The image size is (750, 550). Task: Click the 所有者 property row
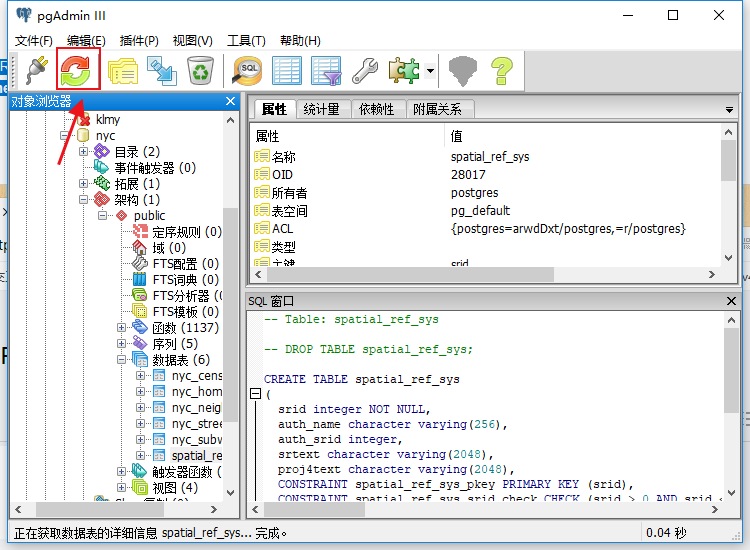click(485, 193)
